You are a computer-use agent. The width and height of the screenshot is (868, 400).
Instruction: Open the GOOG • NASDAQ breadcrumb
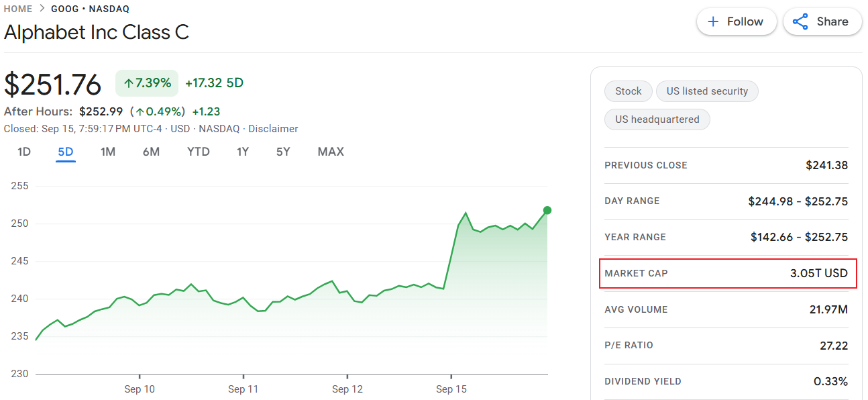click(90, 9)
